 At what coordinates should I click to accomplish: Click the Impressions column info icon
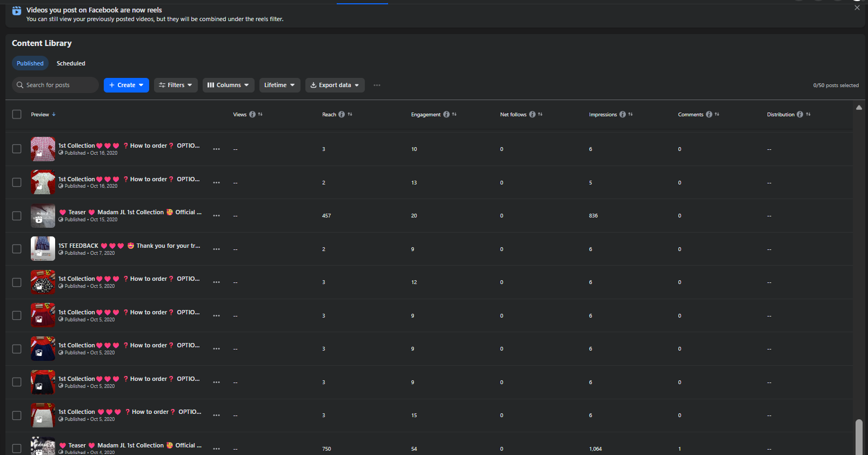[x=623, y=115]
